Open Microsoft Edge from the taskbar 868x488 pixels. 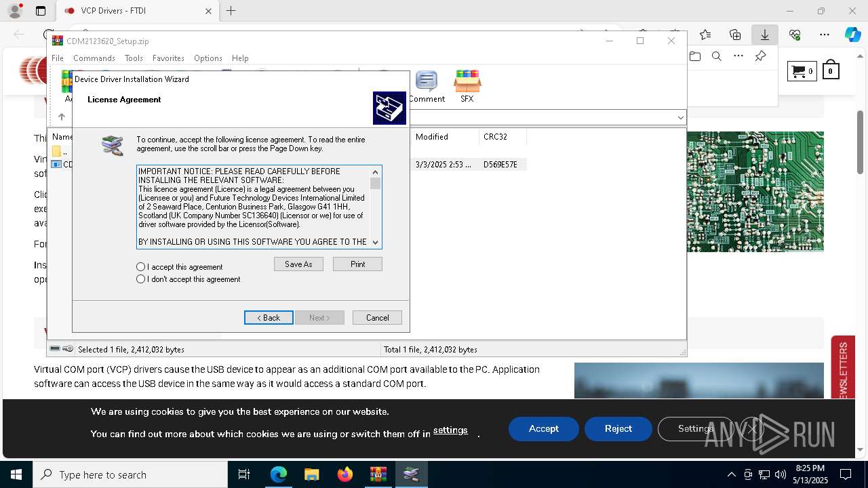tap(279, 474)
